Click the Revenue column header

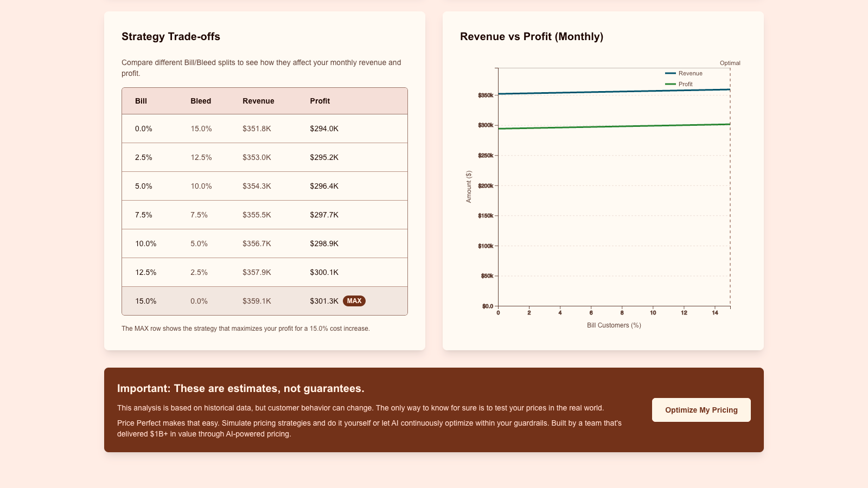click(x=258, y=101)
